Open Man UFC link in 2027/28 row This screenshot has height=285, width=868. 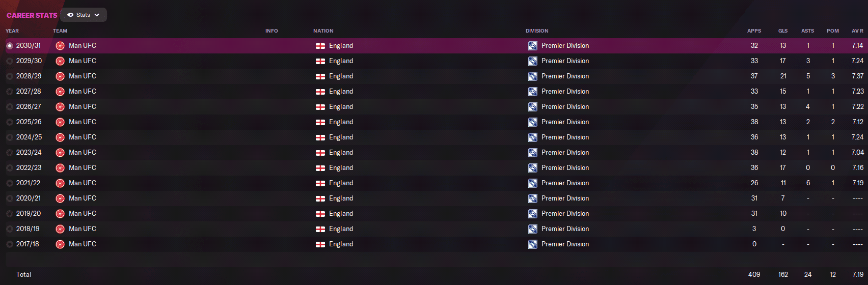click(x=83, y=92)
